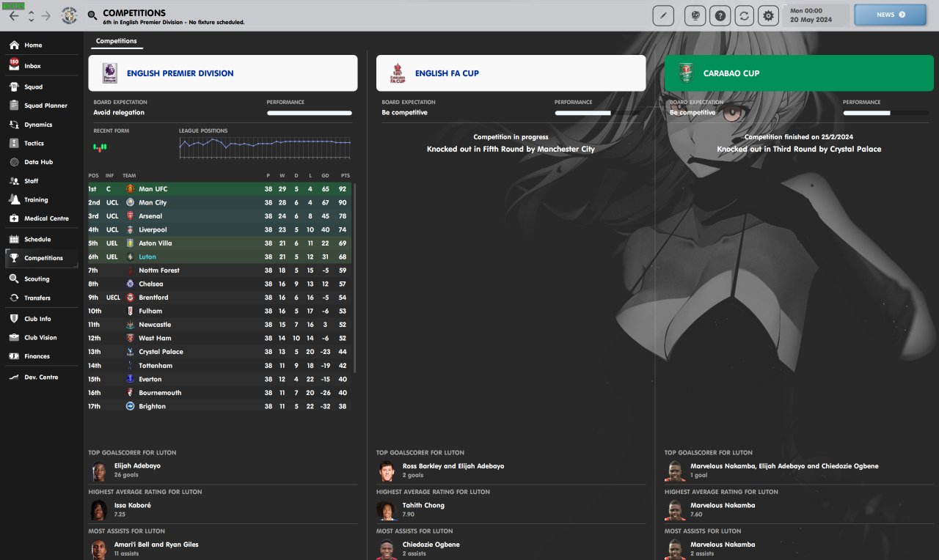Open the Carabao Cup card
Image resolution: width=939 pixels, height=560 pixels.
pyautogui.click(x=799, y=73)
